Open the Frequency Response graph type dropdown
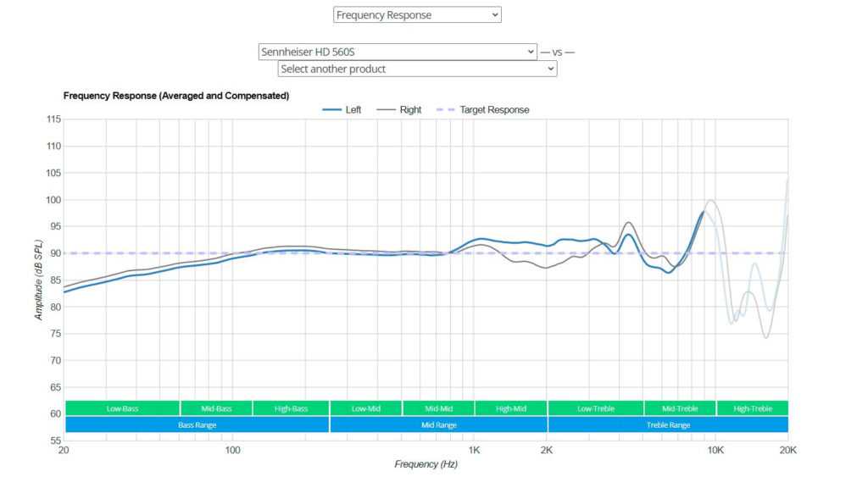Image resolution: width=868 pixels, height=488 pixels. pos(417,15)
